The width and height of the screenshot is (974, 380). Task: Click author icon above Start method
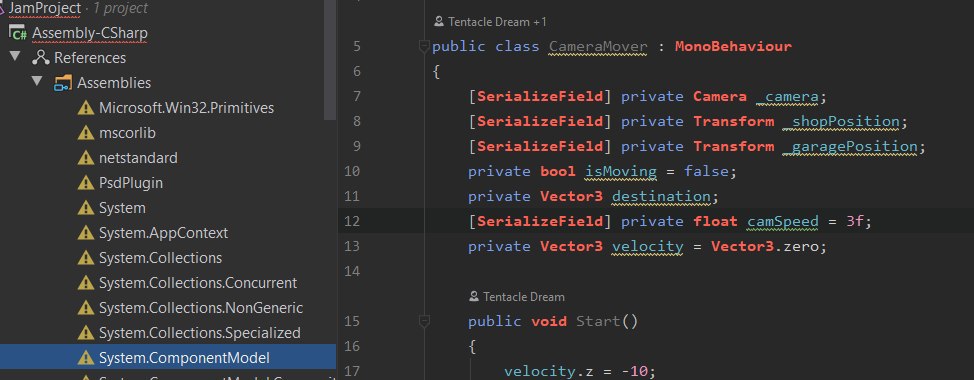click(x=475, y=297)
